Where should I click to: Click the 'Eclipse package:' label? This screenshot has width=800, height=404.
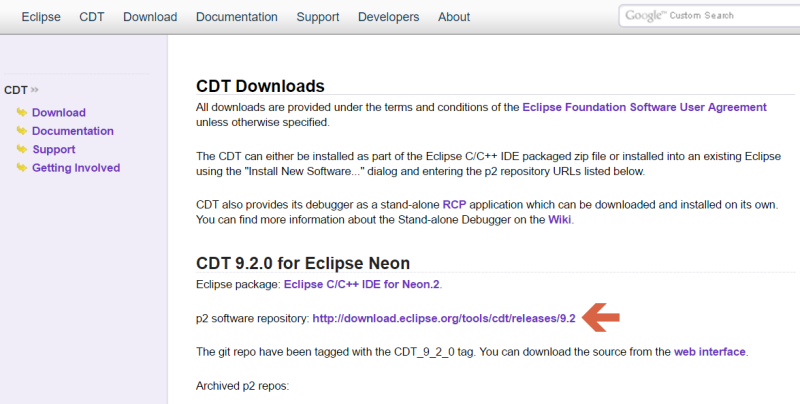coord(238,285)
